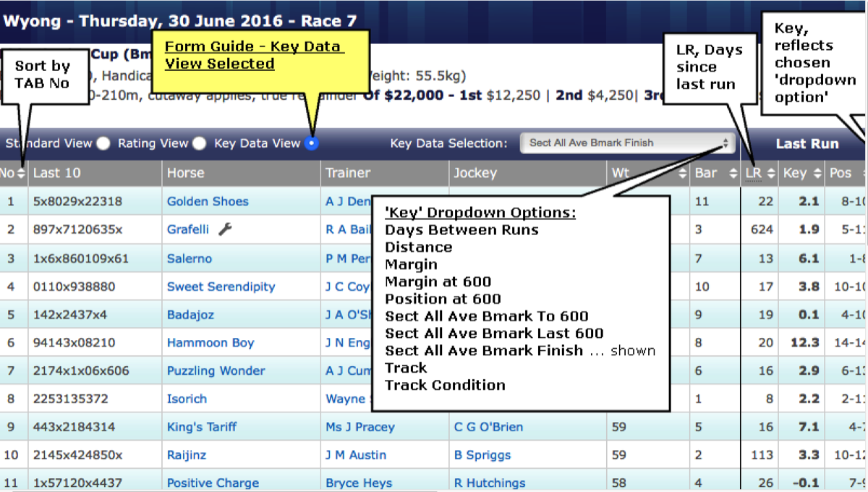The width and height of the screenshot is (868, 492).
Task: Switch to Rating View radio option
Action: pos(200,143)
